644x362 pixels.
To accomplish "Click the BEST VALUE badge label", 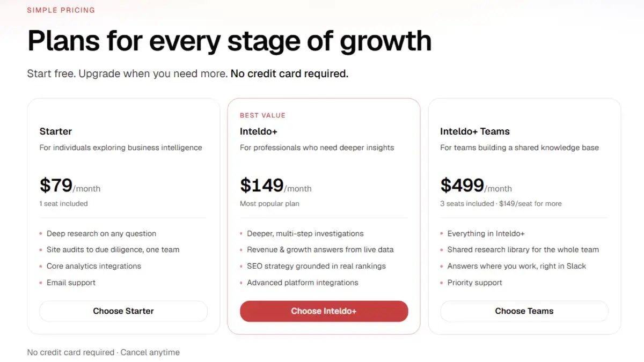I will [262, 115].
